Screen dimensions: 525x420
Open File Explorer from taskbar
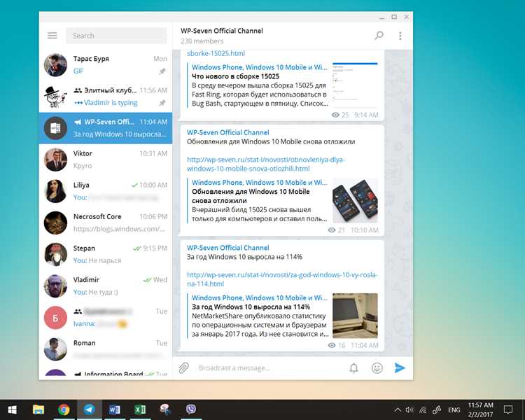coord(38,409)
